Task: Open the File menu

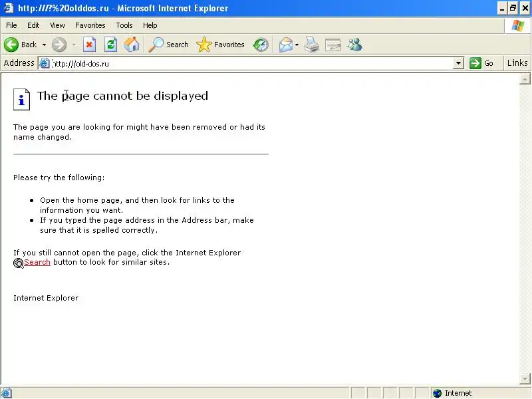Action: pyautogui.click(x=11, y=25)
